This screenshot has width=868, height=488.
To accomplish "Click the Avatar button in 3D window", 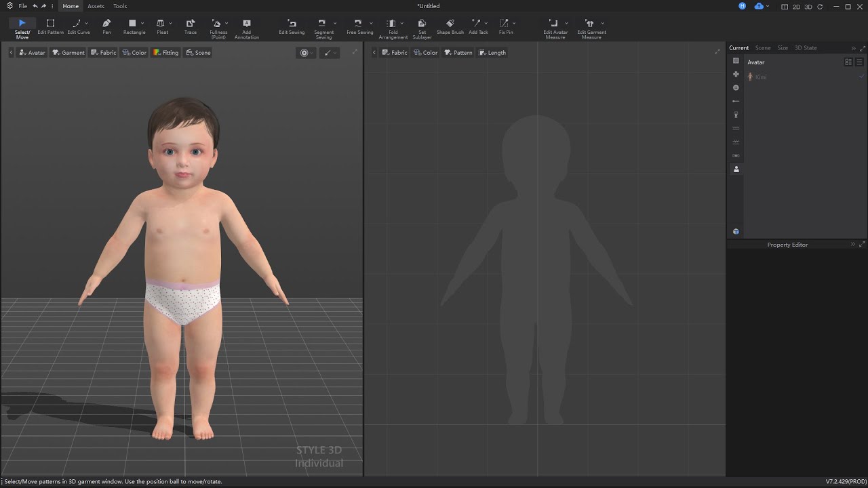I will point(32,52).
